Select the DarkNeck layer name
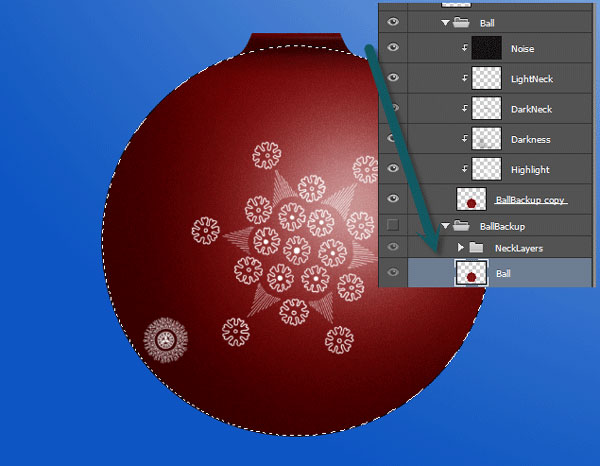The width and height of the screenshot is (600, 466). click(532, 109)
